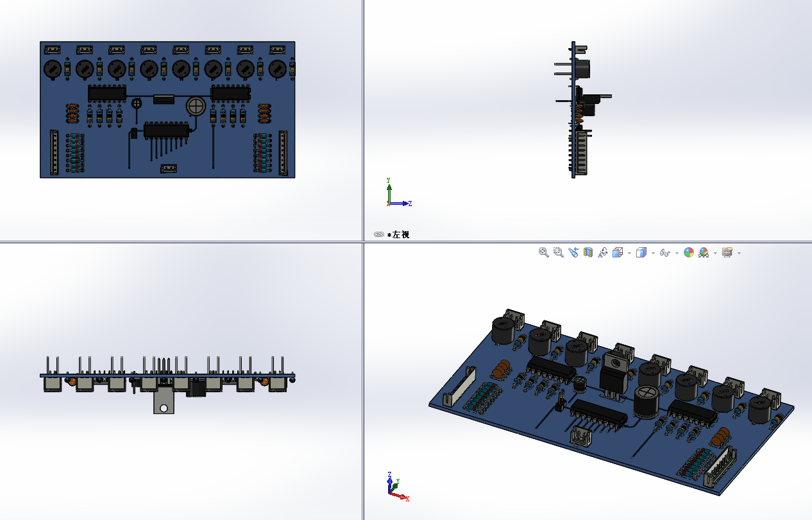812x520 pixels.
Task: Click the Zoom to Fit icon
Action: pos(543,253)
